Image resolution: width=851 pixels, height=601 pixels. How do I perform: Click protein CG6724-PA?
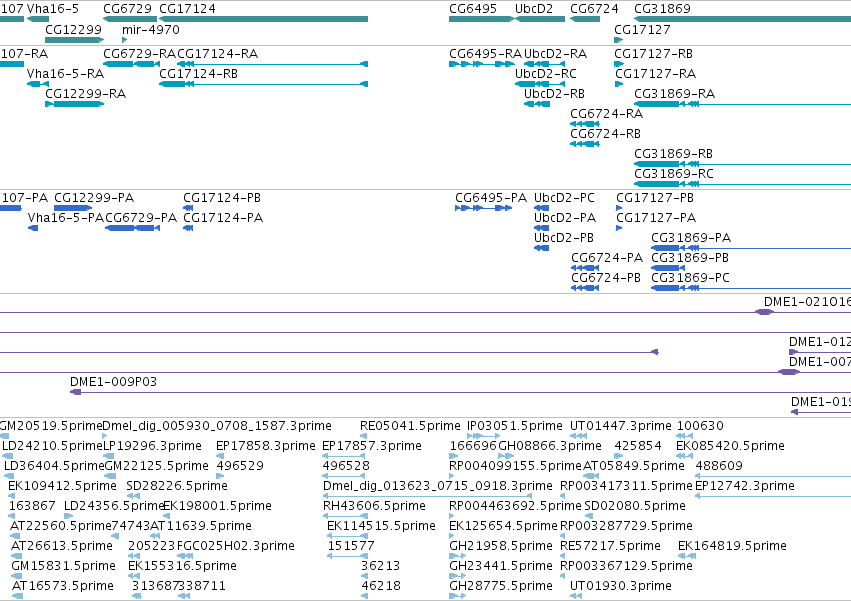click(x=585, y=268)
